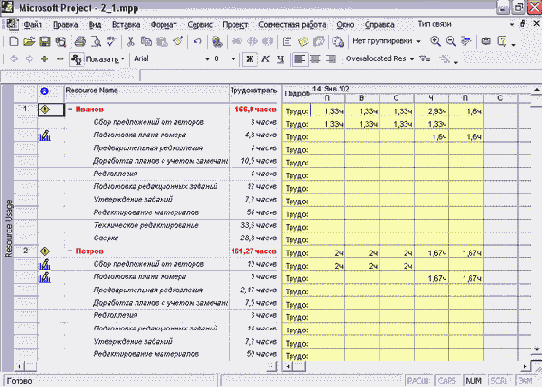The width and height of the screenshot is (542, 387).
Task: Open formatting toolbar options arrow
Action: [x=456, y=62]
